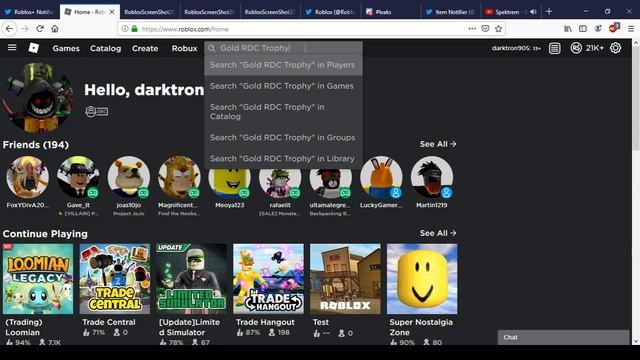The image size is (640, 360).
Task: Open the Robux balance icon
Action: coord(576,48)
